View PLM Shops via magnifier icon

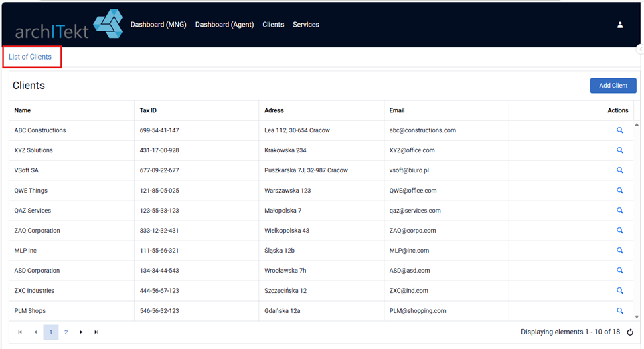[x=620, y=311]
